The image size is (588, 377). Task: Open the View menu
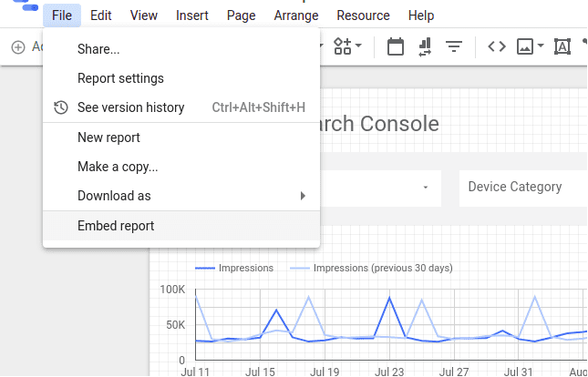click(x=144, y=15)
